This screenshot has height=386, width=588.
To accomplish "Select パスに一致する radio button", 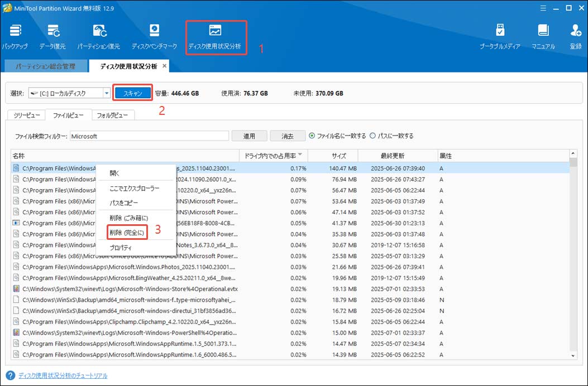I will [373, 136].
